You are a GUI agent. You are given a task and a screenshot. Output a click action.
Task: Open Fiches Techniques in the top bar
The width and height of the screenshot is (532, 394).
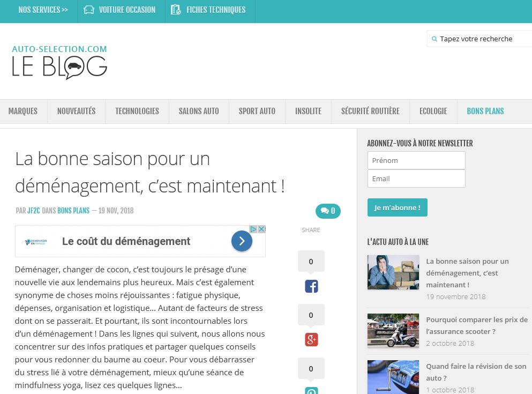(209, 10)
